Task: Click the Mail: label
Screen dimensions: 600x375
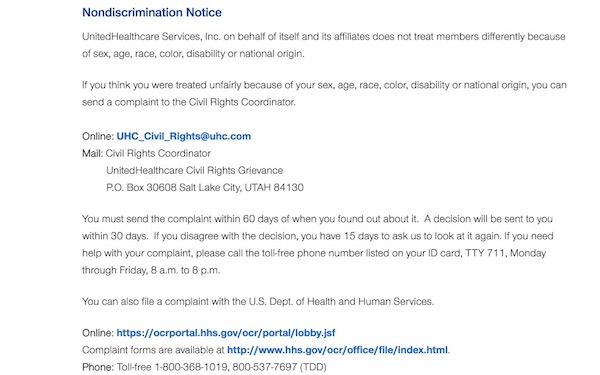Action: (x=93, y=153)
